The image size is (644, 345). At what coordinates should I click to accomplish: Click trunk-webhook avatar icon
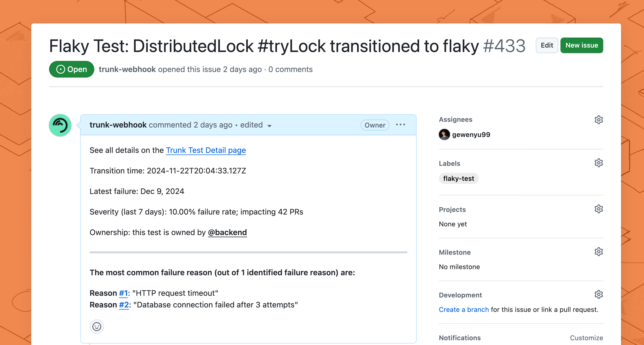60,125
